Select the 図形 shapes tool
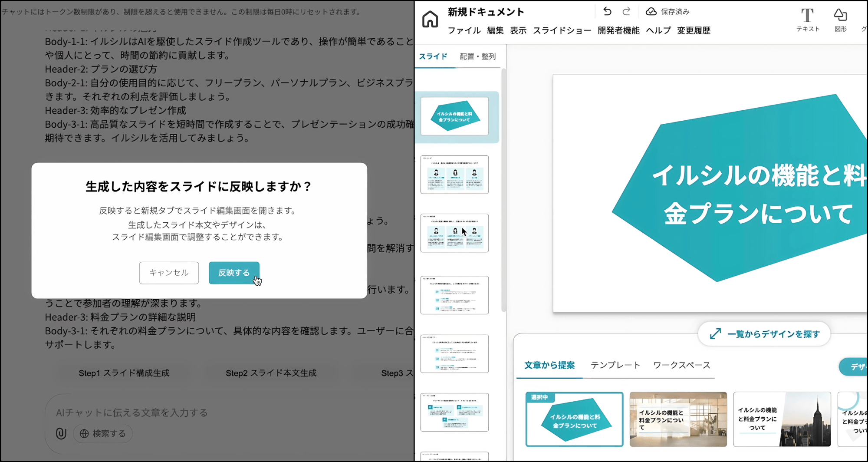The width and height of the screenshot is (868, 462). click(x=840, y=20)
